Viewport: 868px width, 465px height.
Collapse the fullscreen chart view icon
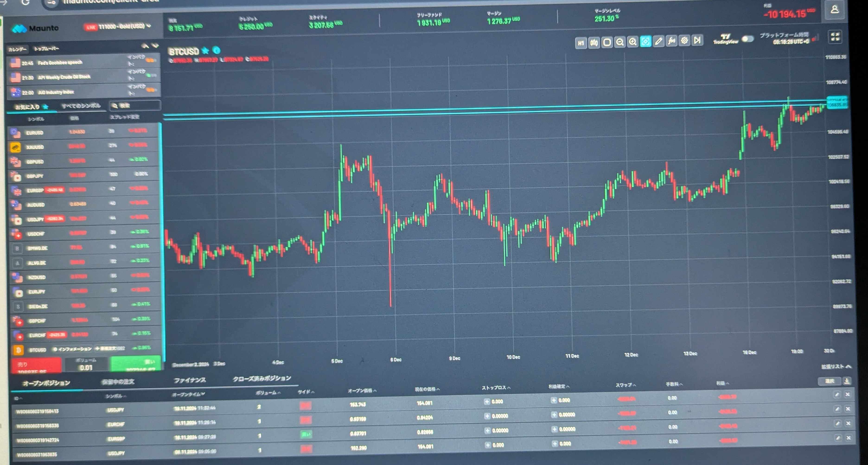click(x=835, y=37)
